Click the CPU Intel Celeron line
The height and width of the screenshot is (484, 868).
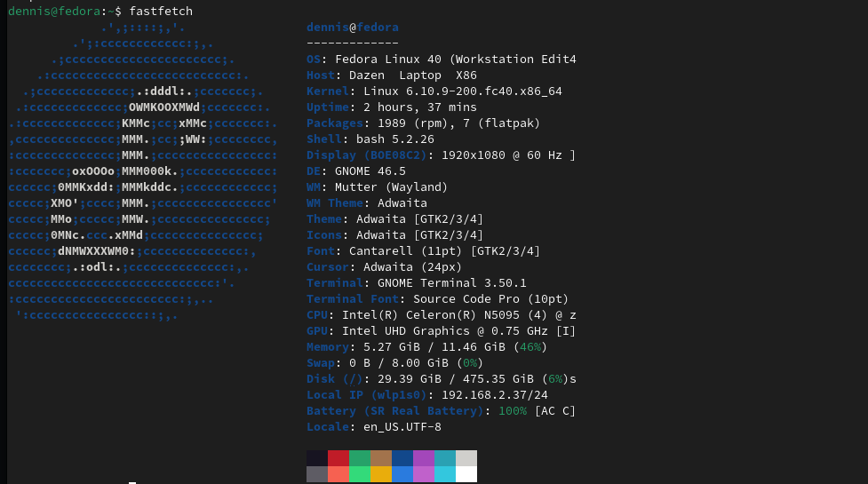[x=441, y=315]
